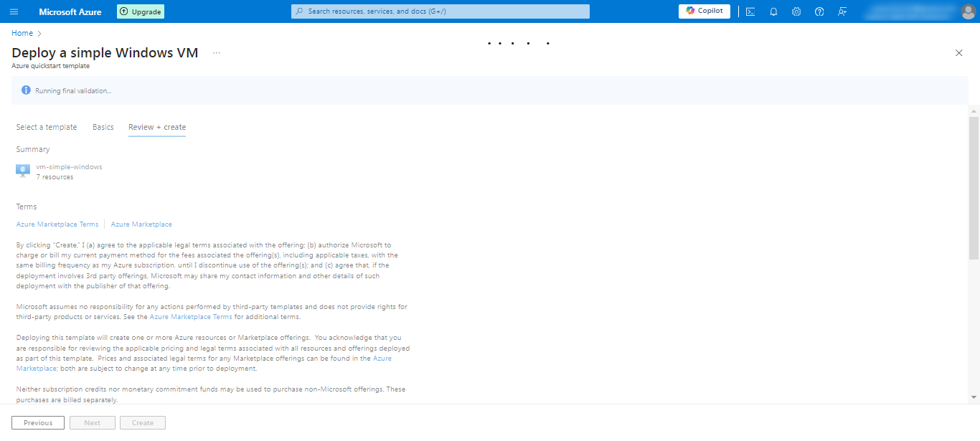Go to Home breadcrumb
The width and height of the screenshot is (980, 441).
(22, 33)
